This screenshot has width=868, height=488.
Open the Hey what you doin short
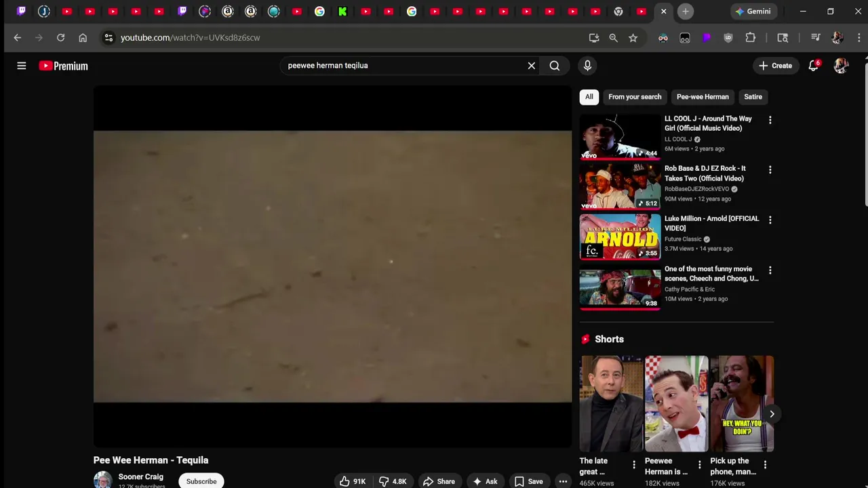[742, 403]
